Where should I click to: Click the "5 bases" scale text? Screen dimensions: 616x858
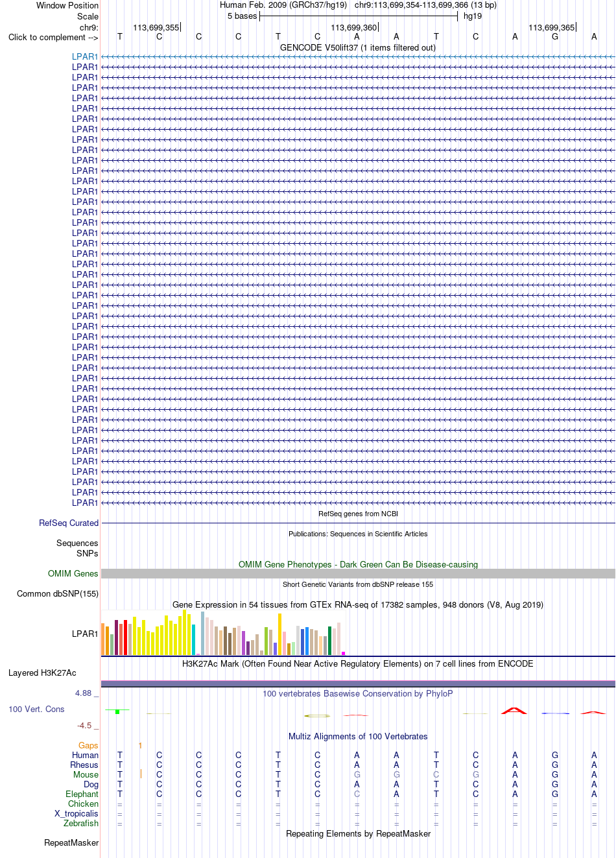pyautogui.click(x=242, y=16)
